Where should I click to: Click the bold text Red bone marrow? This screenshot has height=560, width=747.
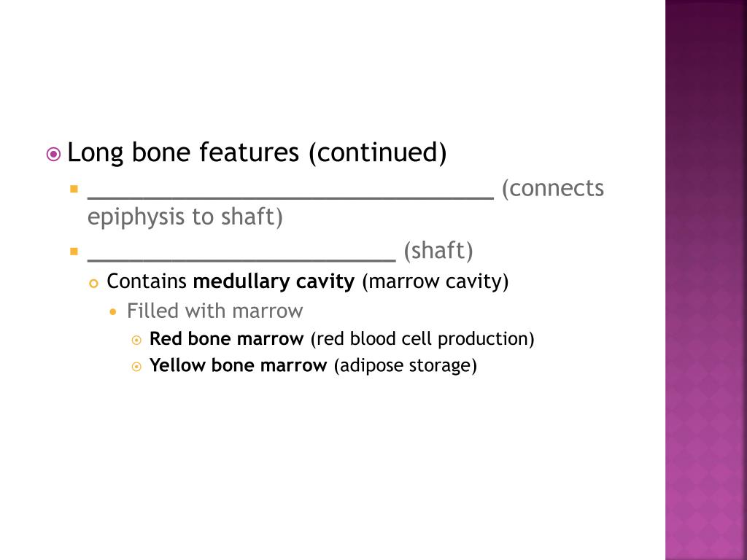(227, 338)
